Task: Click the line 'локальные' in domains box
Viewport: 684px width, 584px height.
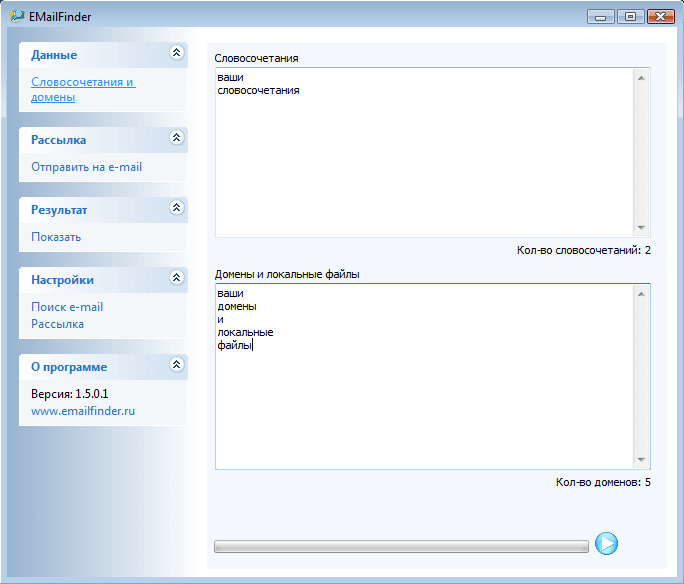Action: point(245,332)
